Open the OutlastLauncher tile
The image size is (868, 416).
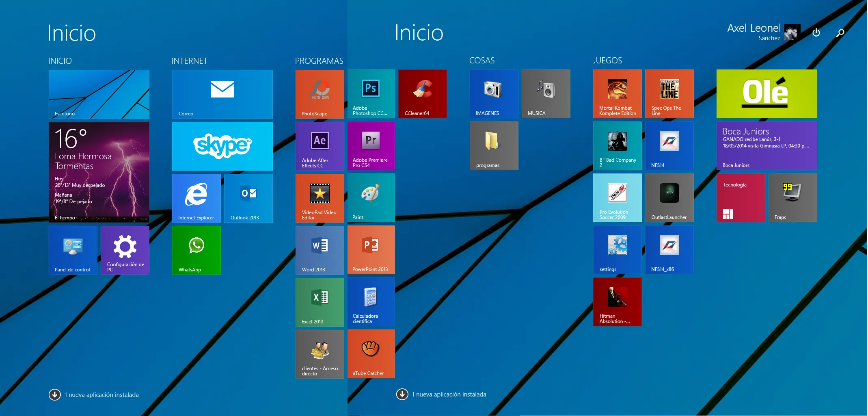click(669, 198)
